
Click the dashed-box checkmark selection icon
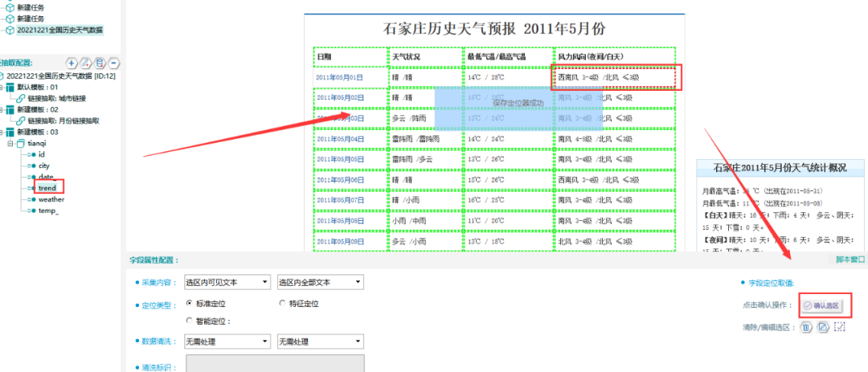coord(840,327)
